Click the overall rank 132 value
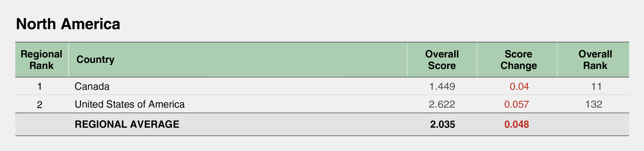Image resolution: width=644 pixels, height=151 pixels. click(594, 104)
